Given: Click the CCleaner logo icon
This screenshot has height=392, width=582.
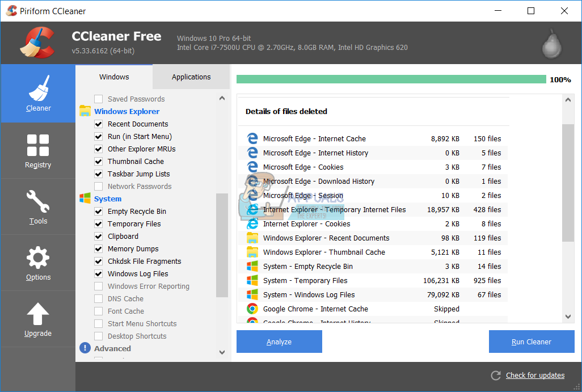Looking at the screenshot, I should [36, 42].
